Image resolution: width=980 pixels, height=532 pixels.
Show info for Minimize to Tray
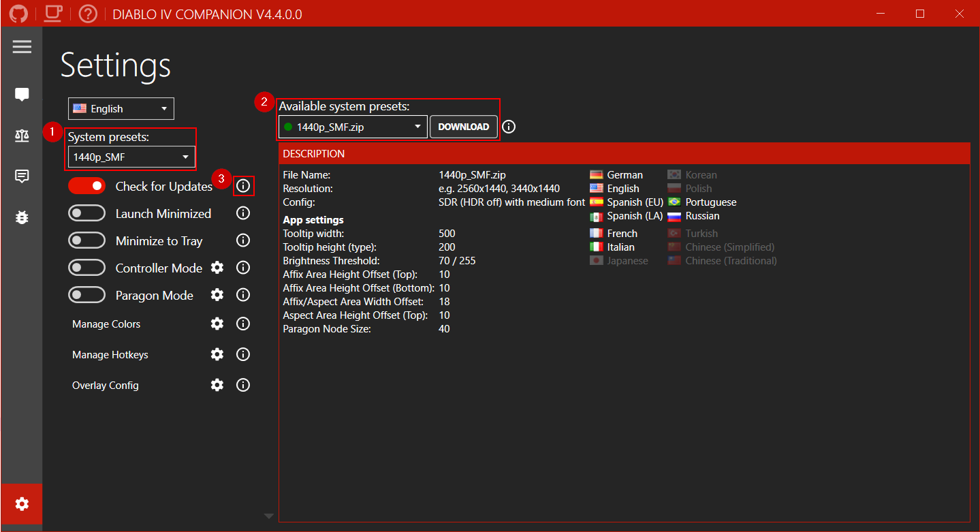243,240
